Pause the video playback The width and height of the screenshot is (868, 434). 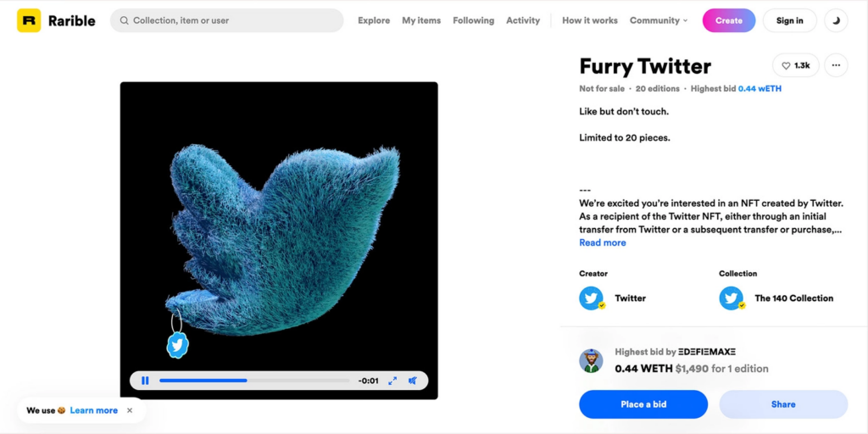click(145, 381)
